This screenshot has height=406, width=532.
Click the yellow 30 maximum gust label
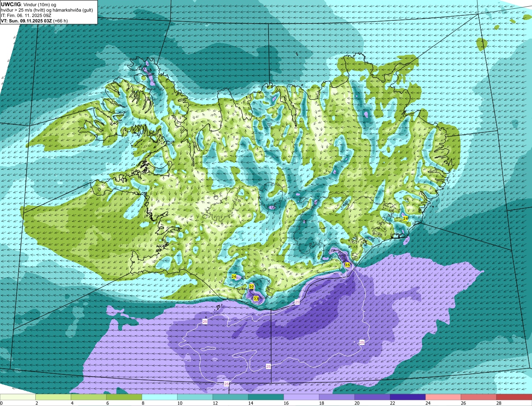coord(251,286)
